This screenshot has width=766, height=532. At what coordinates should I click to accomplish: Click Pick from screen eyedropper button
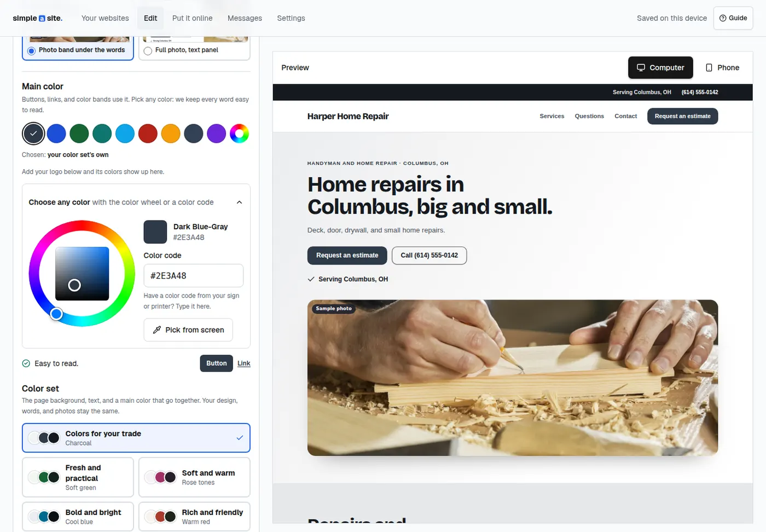188,330
